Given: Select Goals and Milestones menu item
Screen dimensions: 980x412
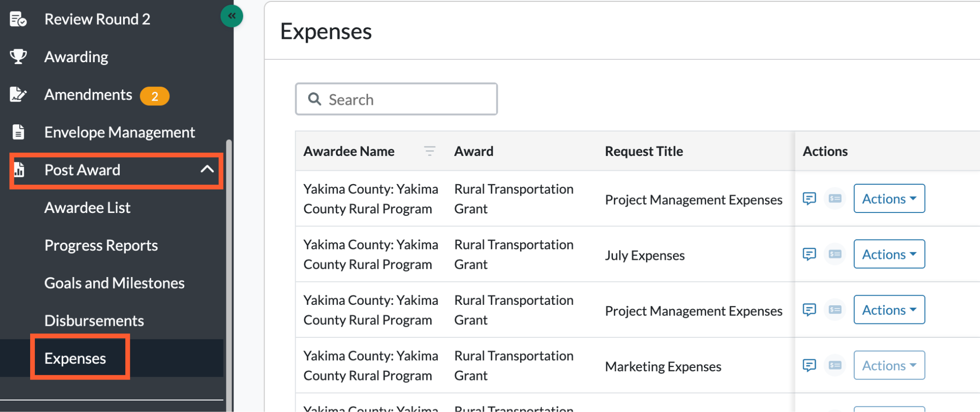Looking at the screenshot, I should (x=114, y=283).
